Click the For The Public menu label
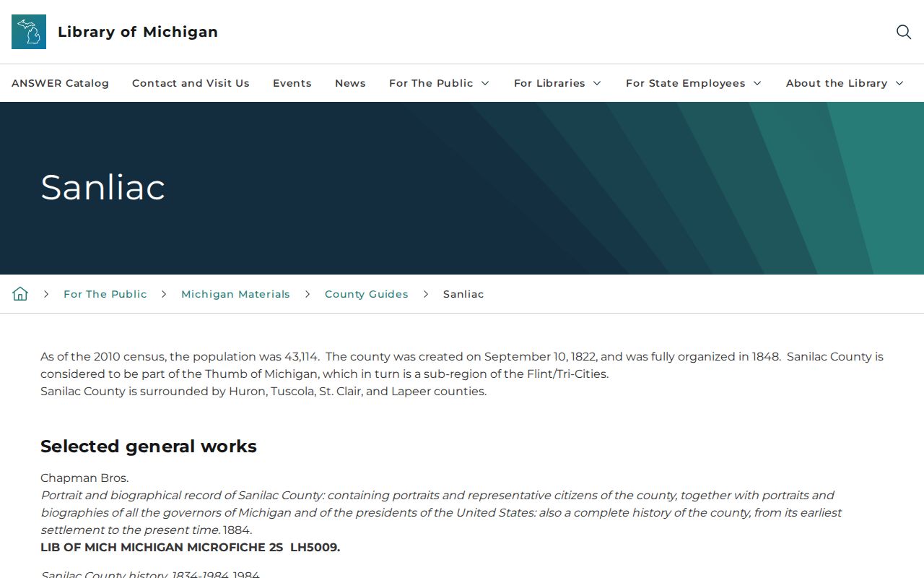Image resolution: width=924 pixels, height=578 pixels. click(431, 83)
